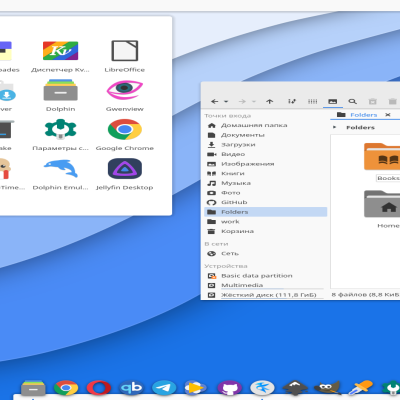Go forward in Dolphin toolbar

(242, 101)
